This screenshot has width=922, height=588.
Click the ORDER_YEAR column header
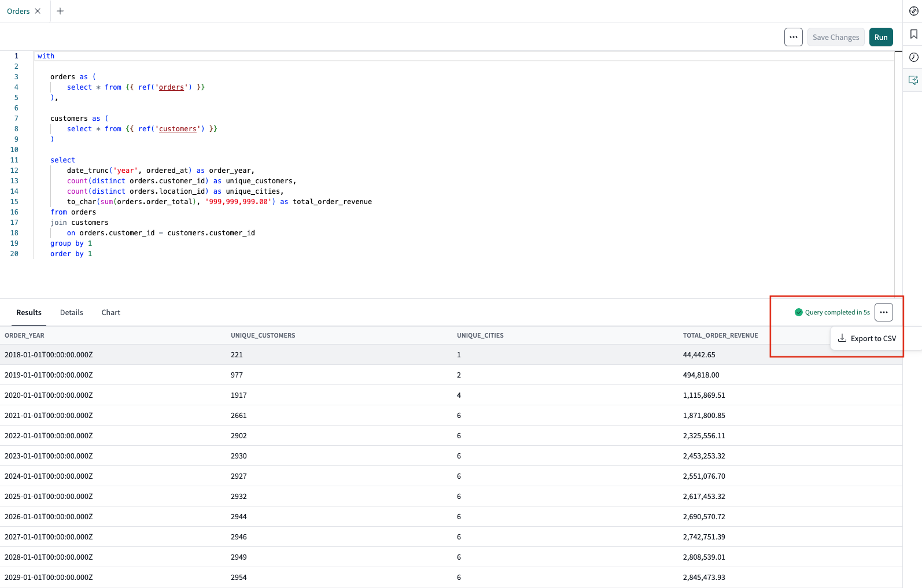(24, 335)
